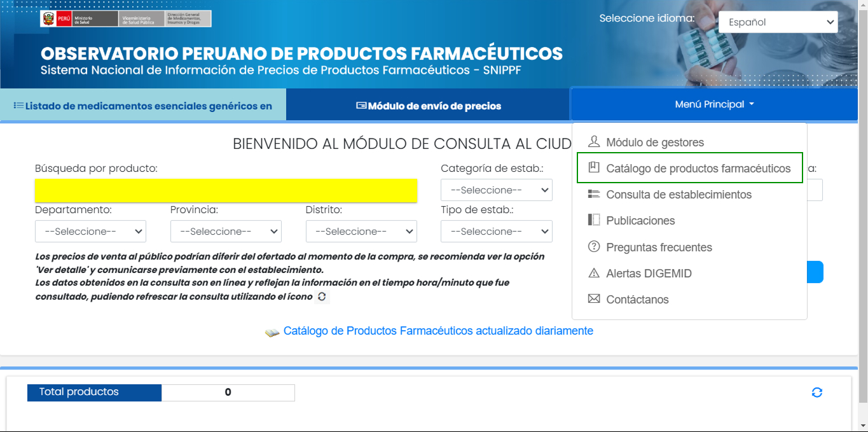Open the Distrito dropdown
868x432 pixels.
[361, 232]
